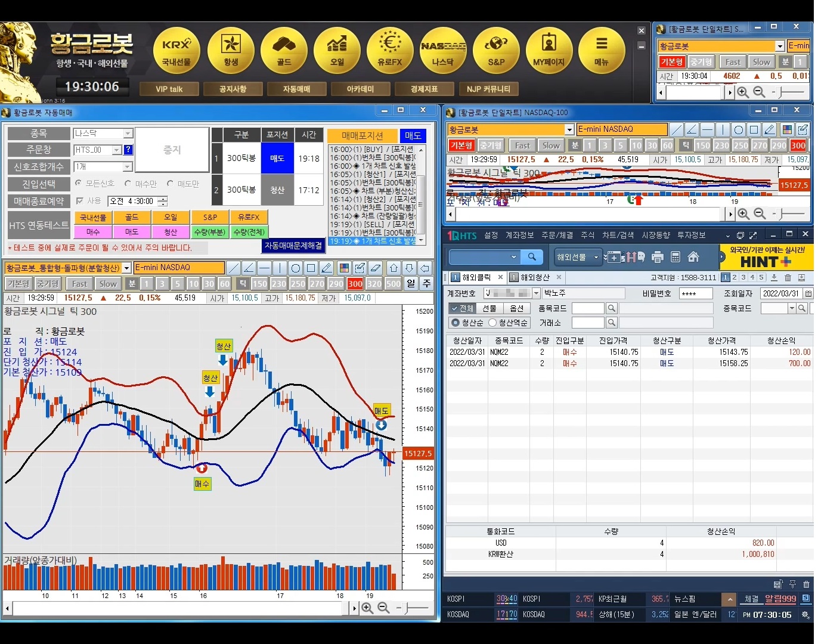Switch to 해외청산 tab
818x644 pixels.
click(x=535, y=277)
